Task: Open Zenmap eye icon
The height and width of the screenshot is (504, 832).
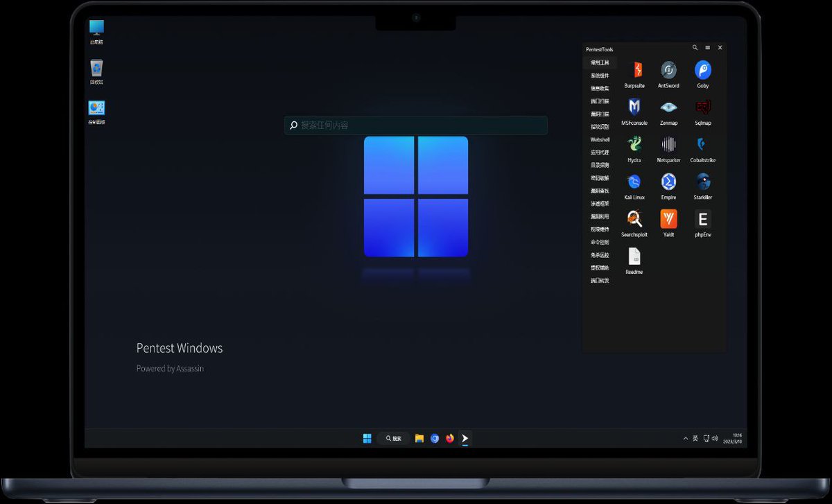Action: [x=668, y=111]
